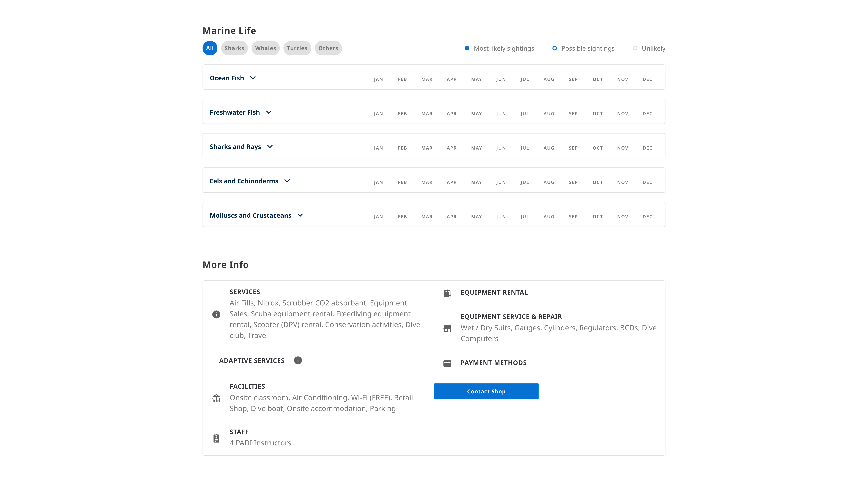Image resolution: width=868 pixels, height=488 pixels.
Task: Switch to the All marine life filter
Action: pos(210,48)
